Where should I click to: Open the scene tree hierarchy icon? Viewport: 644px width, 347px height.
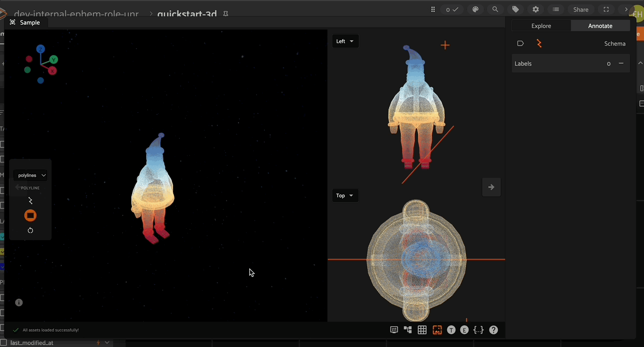pos(407,330)
